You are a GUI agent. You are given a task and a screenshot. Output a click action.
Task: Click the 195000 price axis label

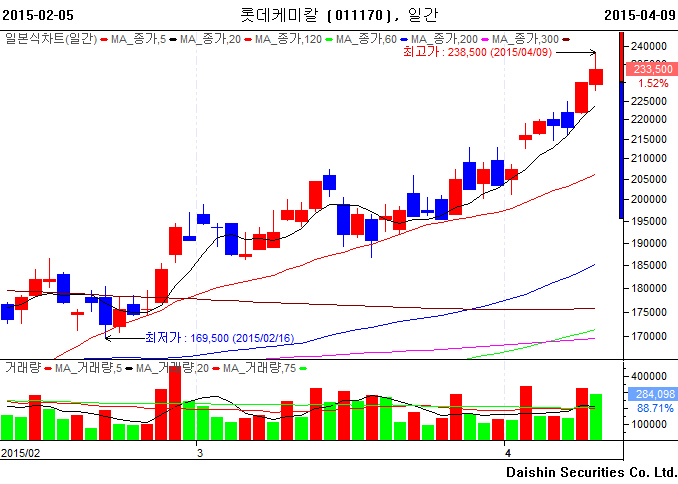(x=649, y=221)
